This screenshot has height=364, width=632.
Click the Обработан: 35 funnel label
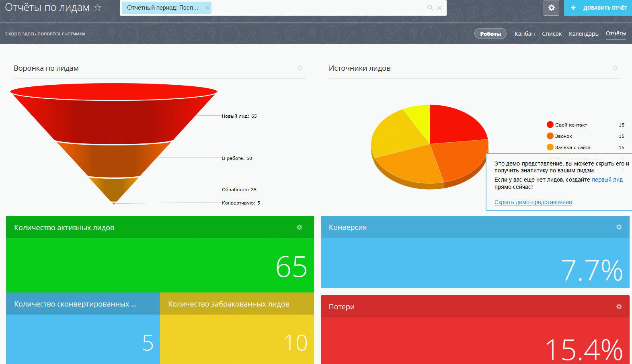(239, 190)
